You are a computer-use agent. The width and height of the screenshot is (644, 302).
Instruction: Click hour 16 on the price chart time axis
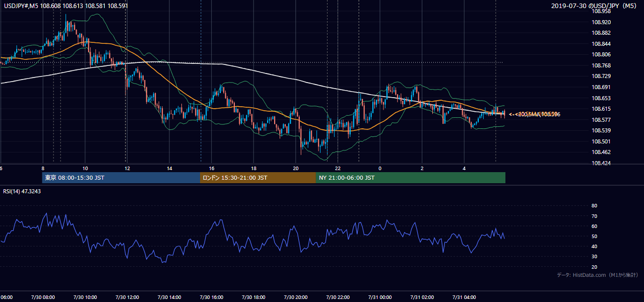[212, 169]
